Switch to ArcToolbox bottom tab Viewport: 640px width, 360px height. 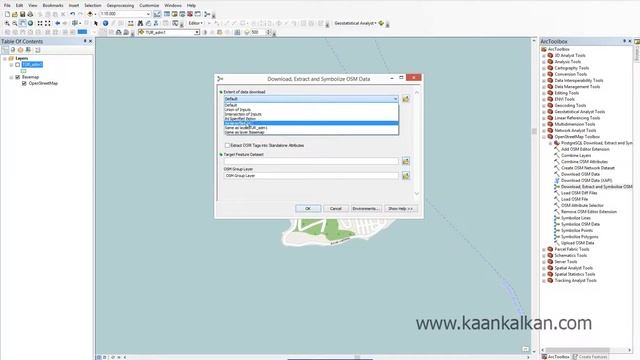[x=556, y=357]
